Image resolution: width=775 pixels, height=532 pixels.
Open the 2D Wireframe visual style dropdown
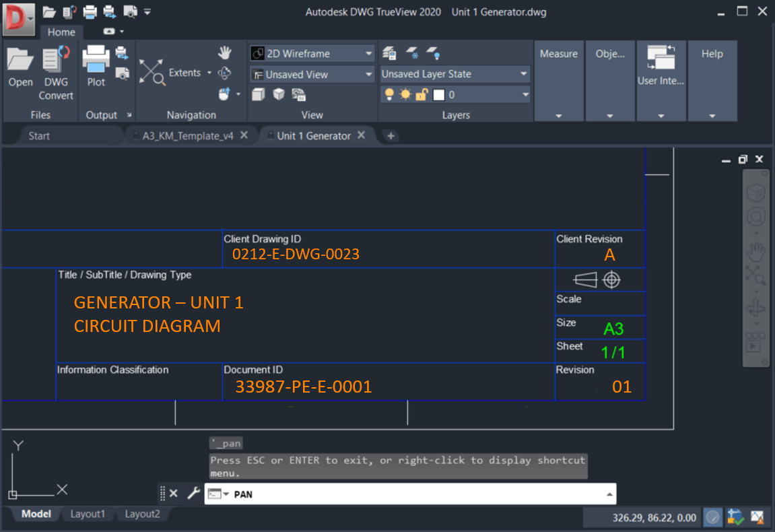312,54
